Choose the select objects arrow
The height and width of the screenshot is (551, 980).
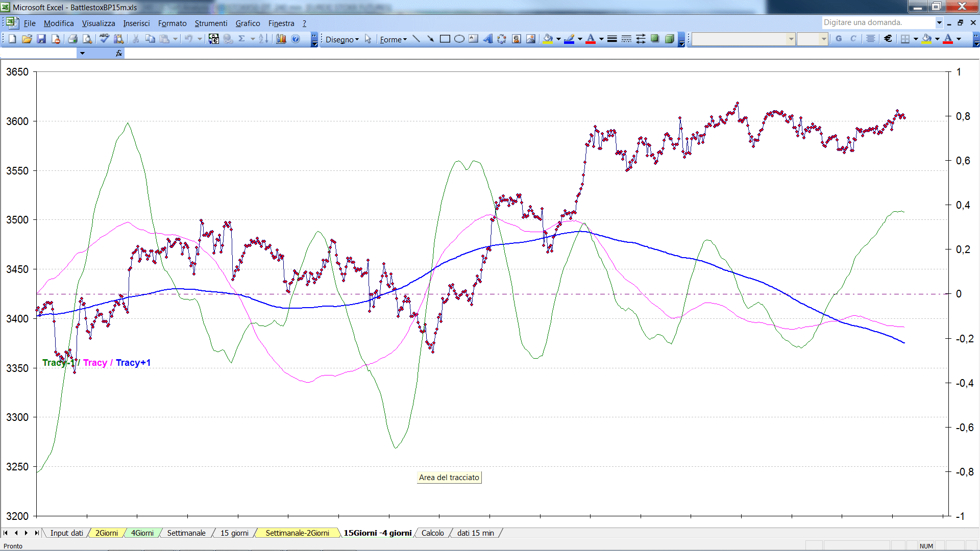368,39
